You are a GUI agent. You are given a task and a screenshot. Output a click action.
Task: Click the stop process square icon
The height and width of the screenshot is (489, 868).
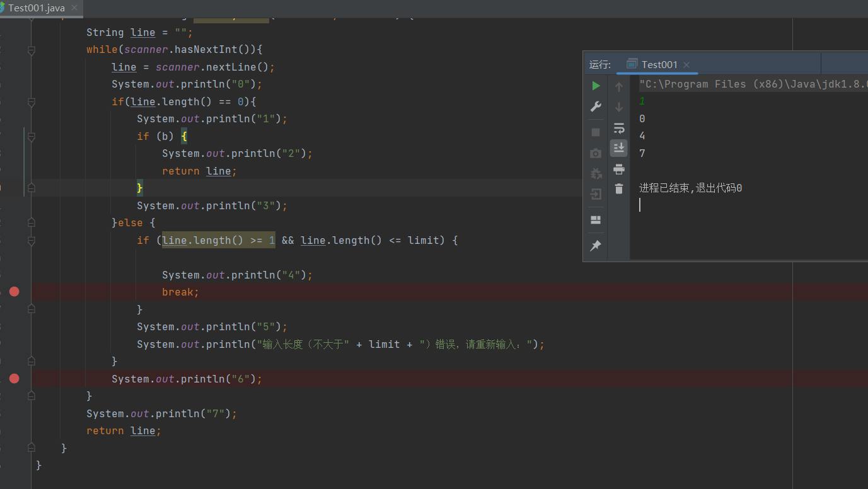(x=596, y=132)
